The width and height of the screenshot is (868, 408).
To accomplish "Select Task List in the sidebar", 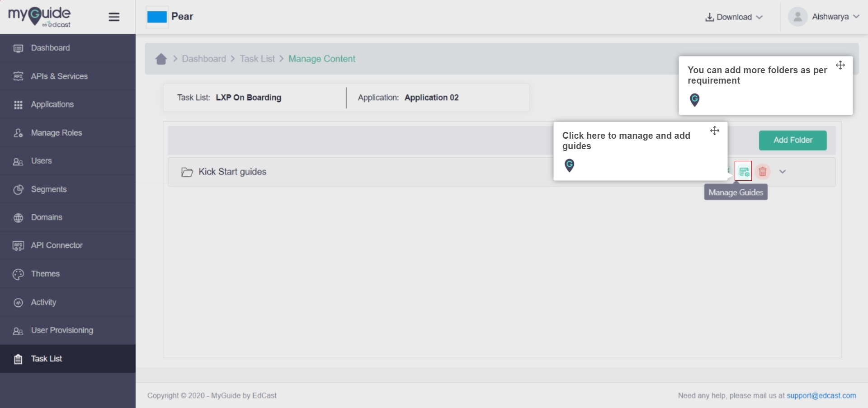I will (x=68, y=359).
